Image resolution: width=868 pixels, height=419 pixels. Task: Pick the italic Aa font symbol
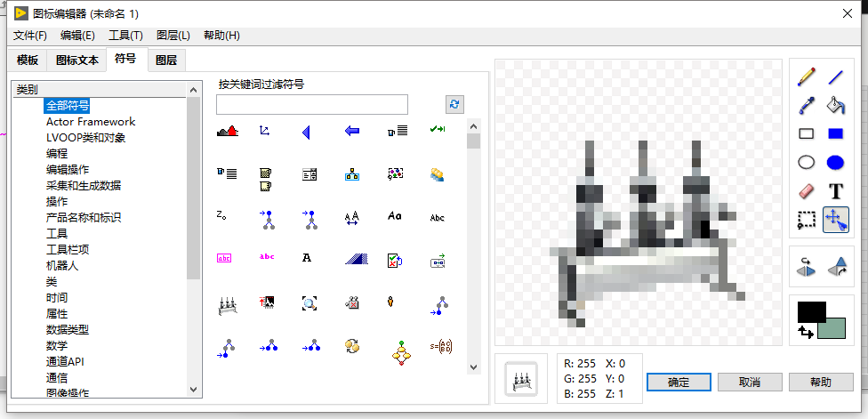click(x=394, y=216)
